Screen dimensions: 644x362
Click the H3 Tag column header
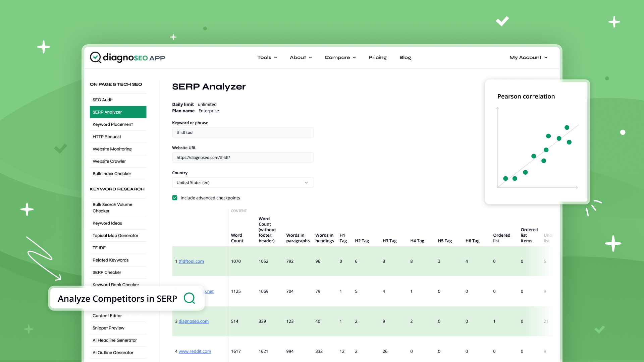(x=389, y=241)
